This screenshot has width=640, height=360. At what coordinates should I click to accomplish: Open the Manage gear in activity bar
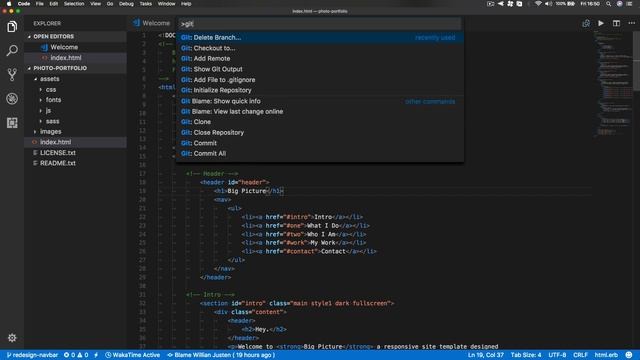tap(12, 338)
